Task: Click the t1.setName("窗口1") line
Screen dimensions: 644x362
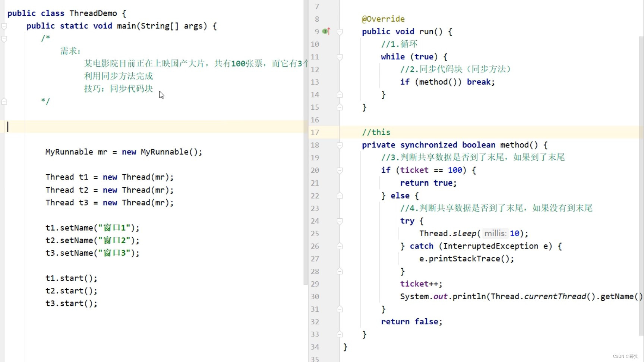Action: tap(92, 228)
